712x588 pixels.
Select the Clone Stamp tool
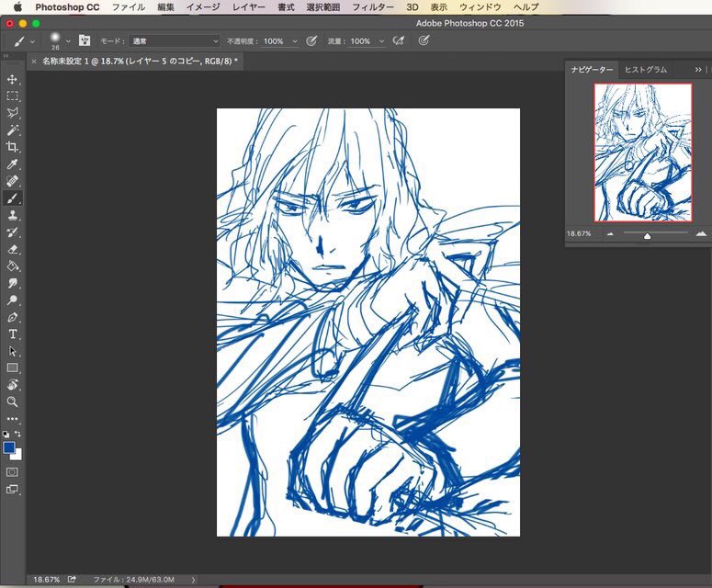click(13, 215)
